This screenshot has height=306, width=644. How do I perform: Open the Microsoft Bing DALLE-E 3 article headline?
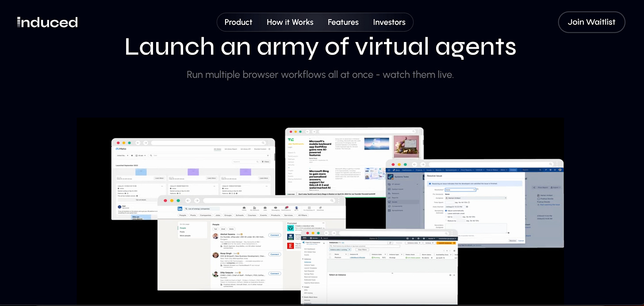(x=320, y=180)
